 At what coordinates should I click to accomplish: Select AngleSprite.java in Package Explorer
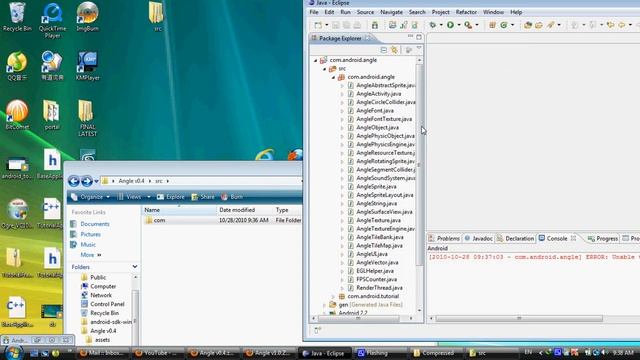[x=376, y=187]
